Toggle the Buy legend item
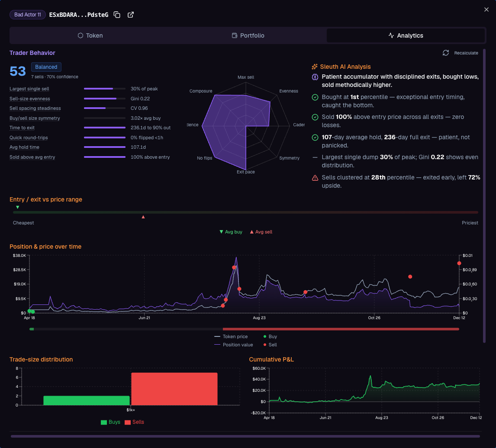Screen dimensions: 496x448 [x=270, y=337]
